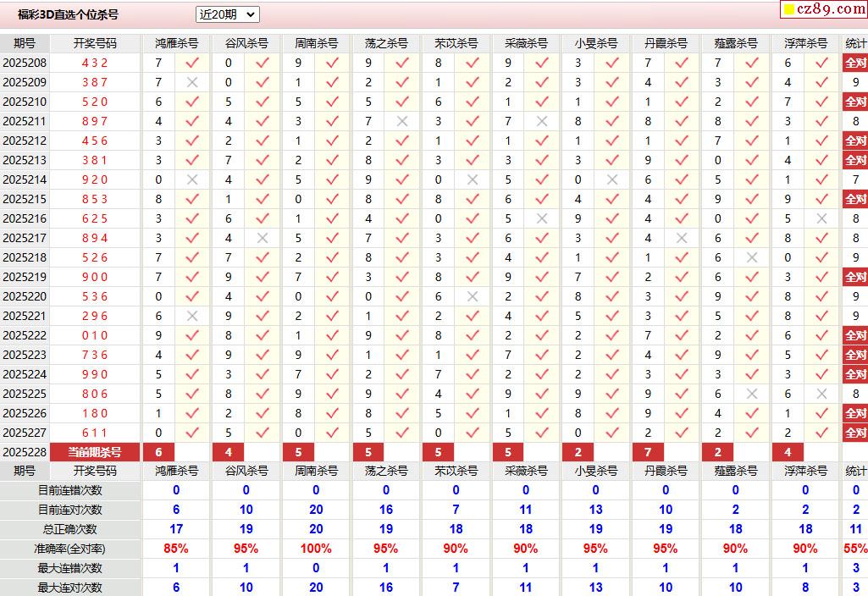Click the red checkmark for 丹霞杀号 in row 2025210
This screenshot has width=868, height=596.
pyautogui.click(x=682, y=102)
